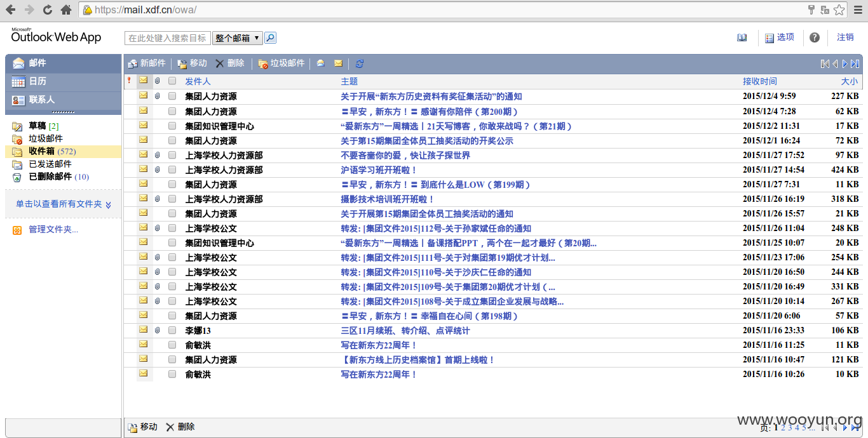Viewport: 868px width, 438px height.
Task: Switch to the 日历 calendar module
Action: [63, 81]
